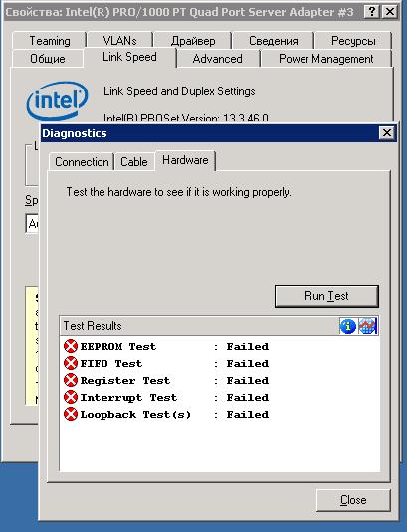Close the Diagnostics dialog with X

387,133
